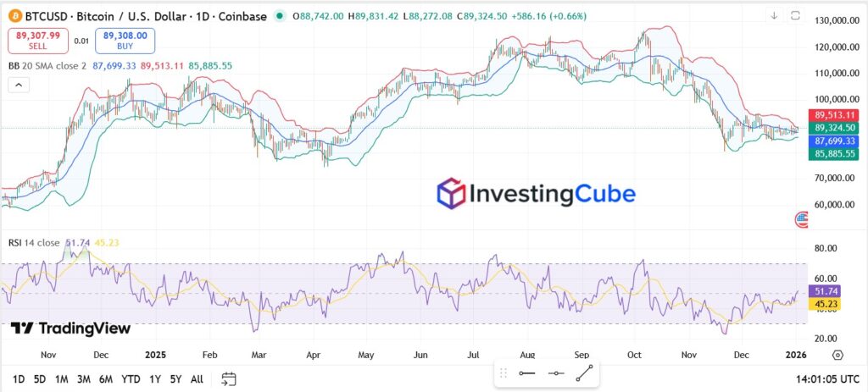This screenshot has height=392, width=868.
Task: Open the go-to-date calendar icon
Action: [x=229, y=378]
